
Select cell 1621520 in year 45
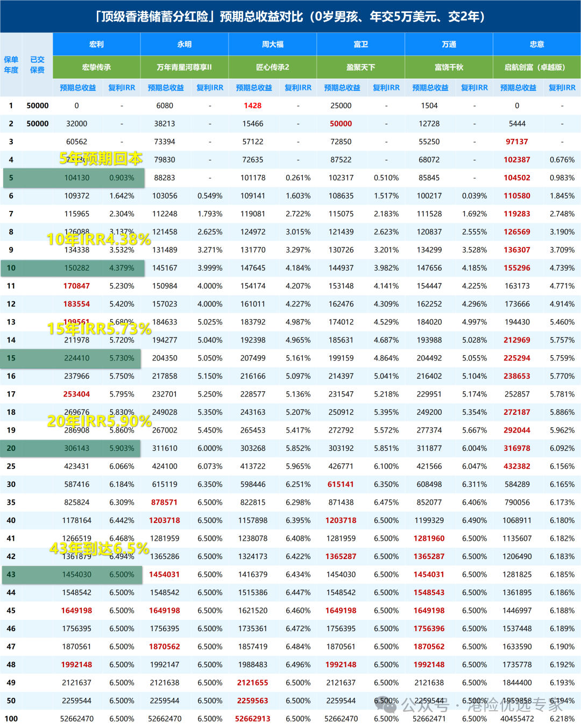pos(253,611)
